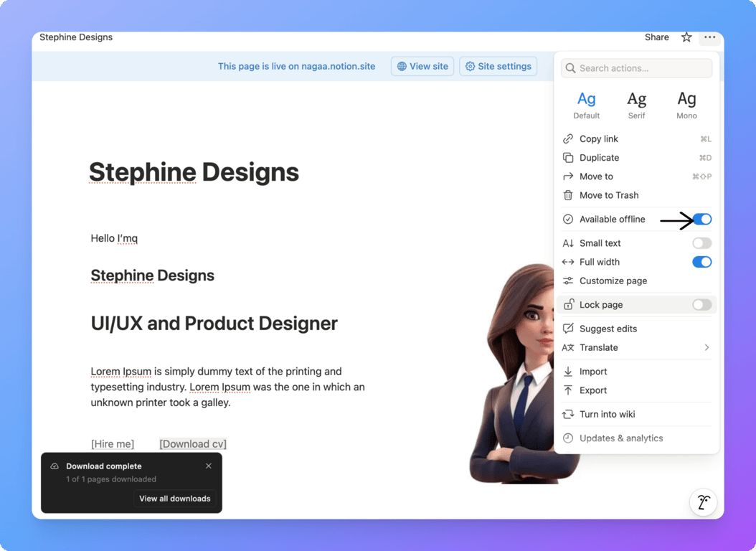Click the Updates & analytics clock icon
Screen dimensions: 756x551
(x=567, y=438)
